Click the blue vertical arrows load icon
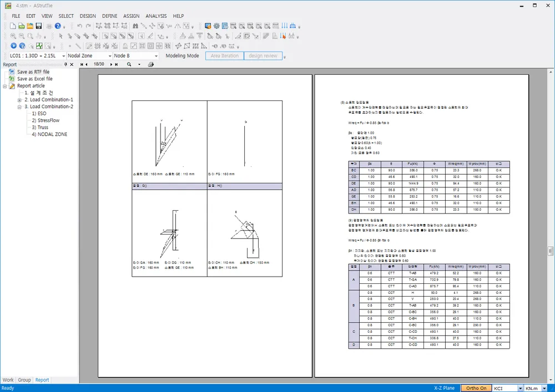The image size is (555, 392). [285, 26]
